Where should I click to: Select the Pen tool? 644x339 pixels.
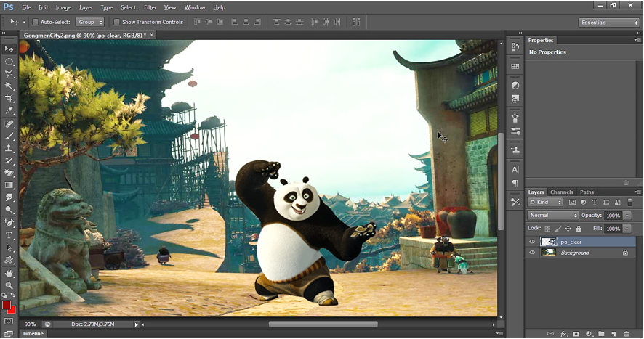click(9, 223)
